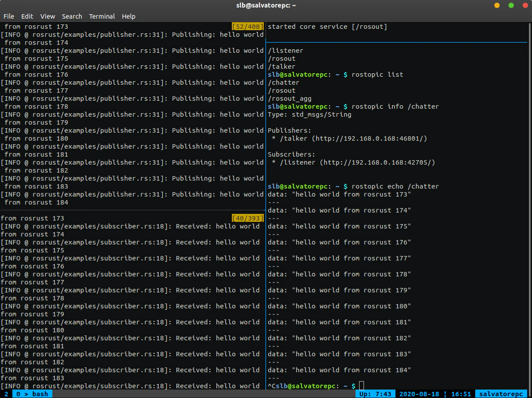Open the Help menu
532x398 pixels.
point(129,16)
